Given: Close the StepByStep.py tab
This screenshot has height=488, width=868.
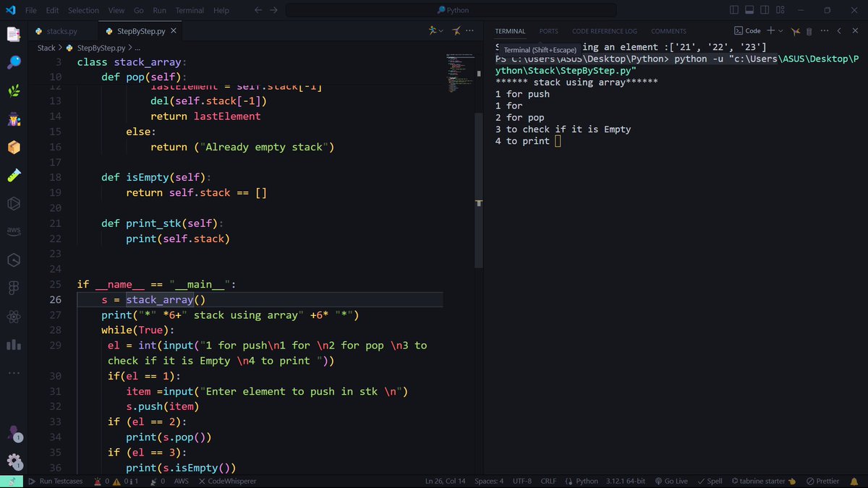Looking at the screenshot, I should [174, 32].
